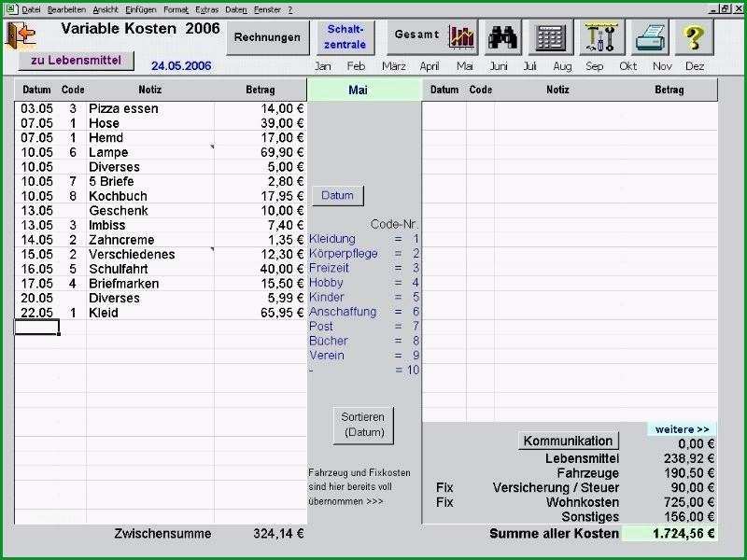Switch to month Juni

(499, 66)
